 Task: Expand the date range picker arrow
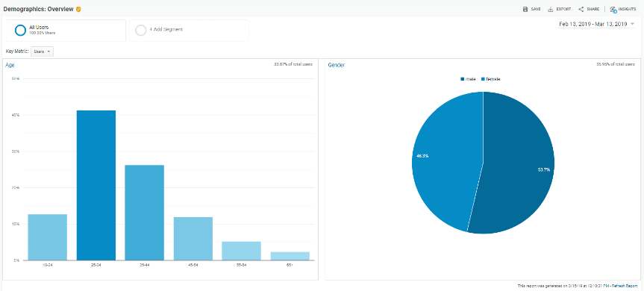coord(632,24)
